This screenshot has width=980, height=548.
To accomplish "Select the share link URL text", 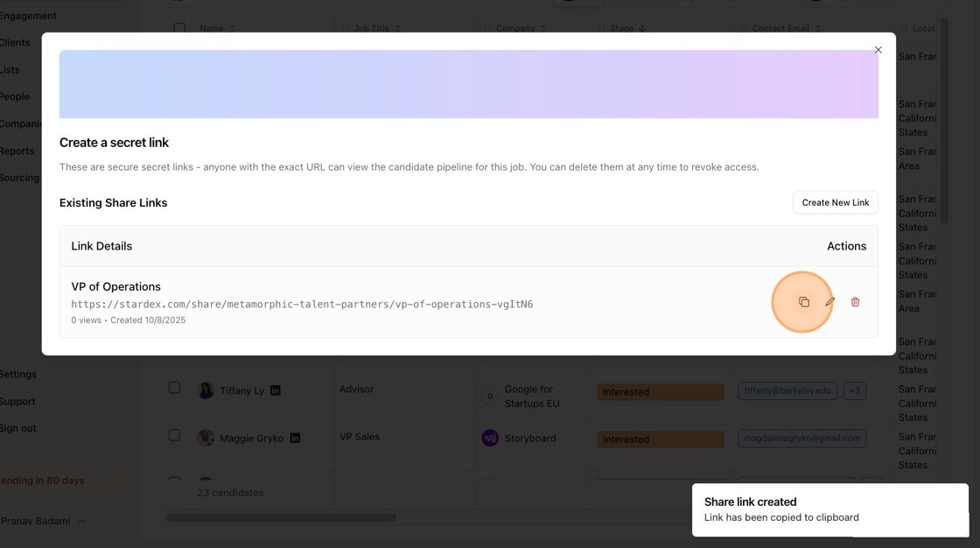I will tap(302, 304).
